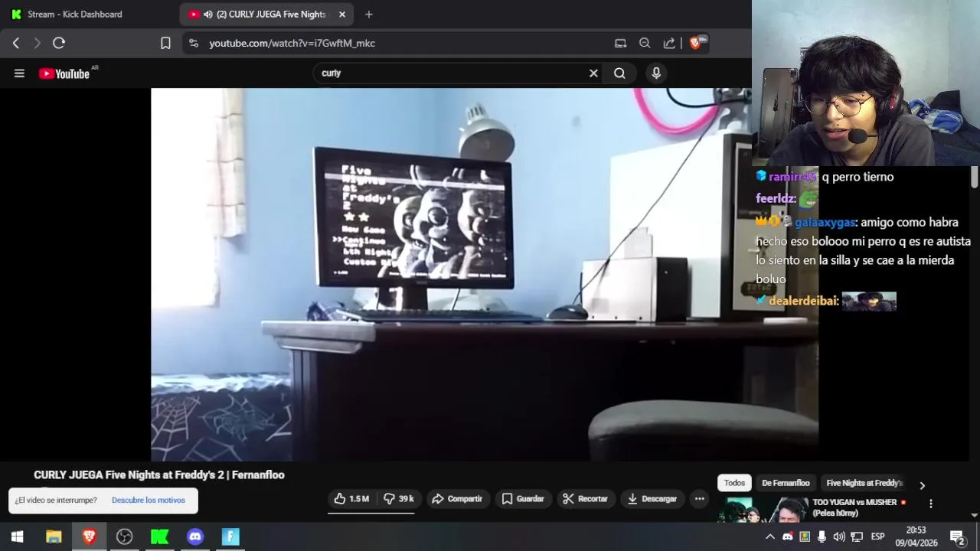Screen dimensions: 980x551
Task: Select the Todos filter chip
Action: (x=734, y=483)
